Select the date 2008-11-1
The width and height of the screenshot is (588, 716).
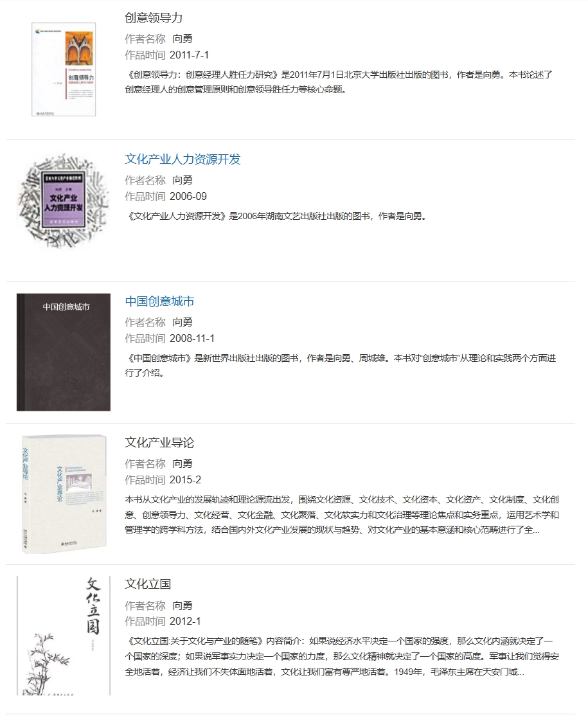(192, 339)
